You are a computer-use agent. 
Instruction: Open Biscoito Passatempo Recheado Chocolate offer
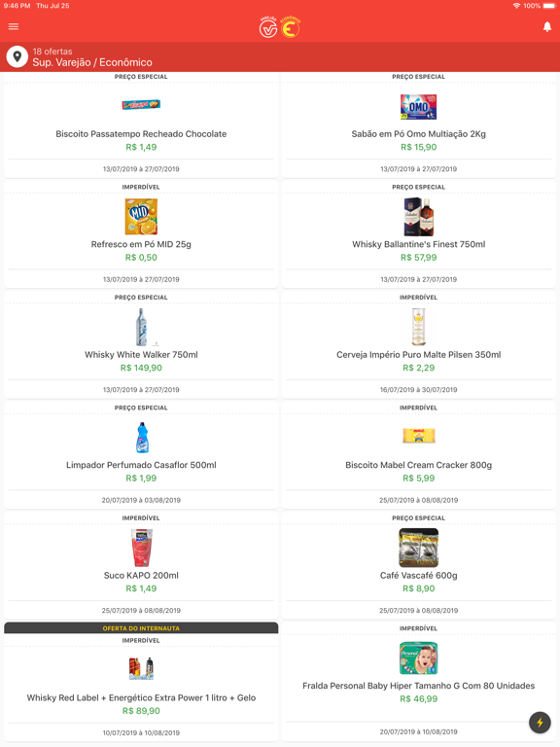[141, 134]
